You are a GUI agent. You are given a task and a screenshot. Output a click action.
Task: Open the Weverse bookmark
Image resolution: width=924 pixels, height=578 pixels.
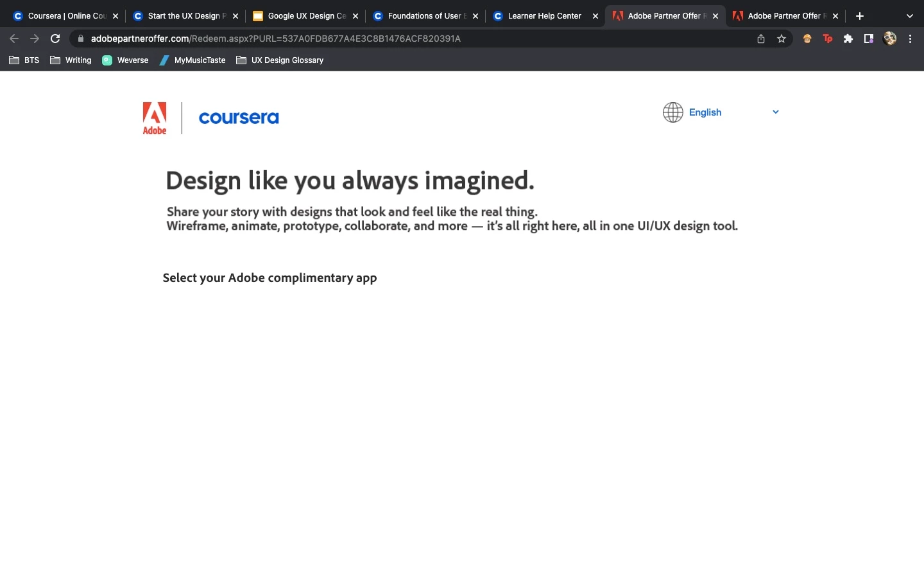(125, 60)
